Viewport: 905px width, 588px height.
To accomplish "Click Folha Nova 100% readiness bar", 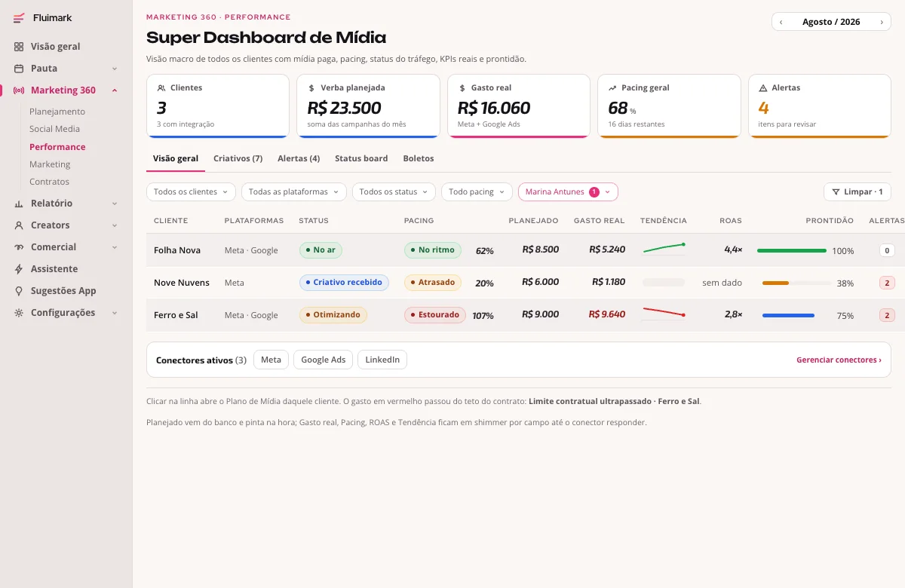I will point(792,250).
